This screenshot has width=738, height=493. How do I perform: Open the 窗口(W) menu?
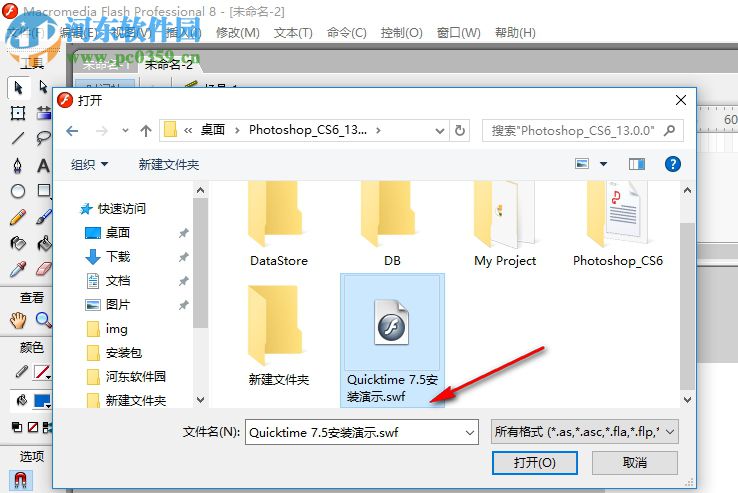(458, 32)
